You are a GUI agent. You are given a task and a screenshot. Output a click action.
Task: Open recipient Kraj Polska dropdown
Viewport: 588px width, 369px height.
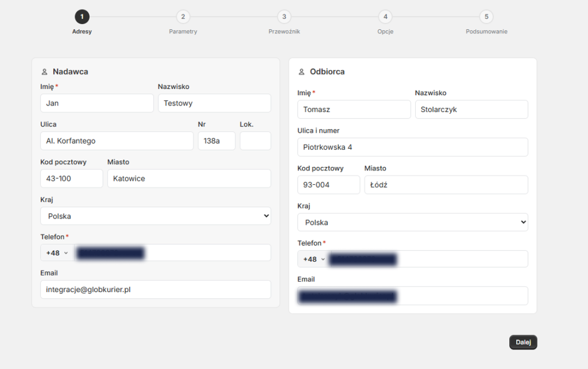pyautogui.click(x=412, y=222)
